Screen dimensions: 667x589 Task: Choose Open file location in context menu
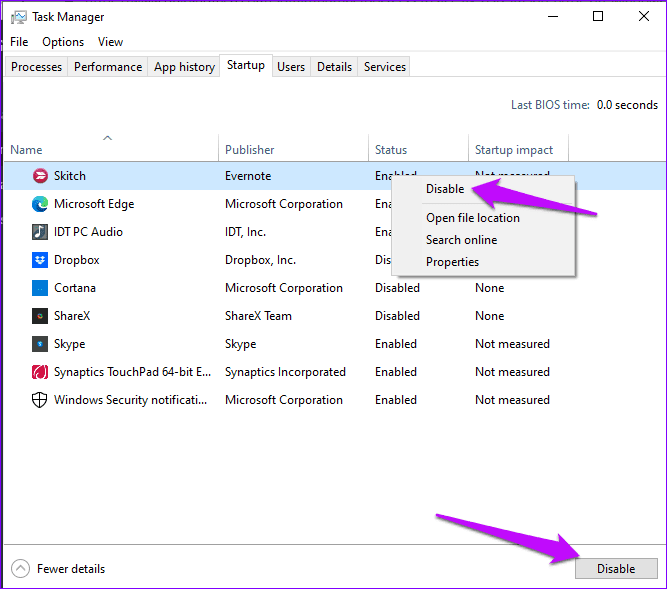click(473, 218)
